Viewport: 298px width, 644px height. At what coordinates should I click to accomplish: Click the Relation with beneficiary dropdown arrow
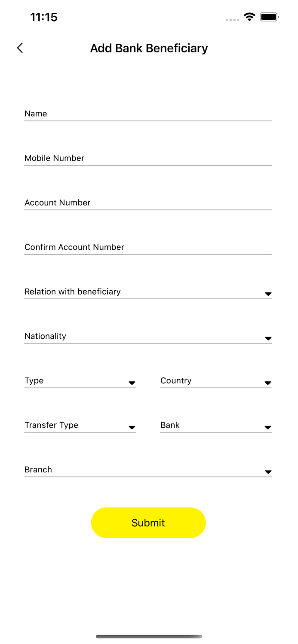point(268,294)
